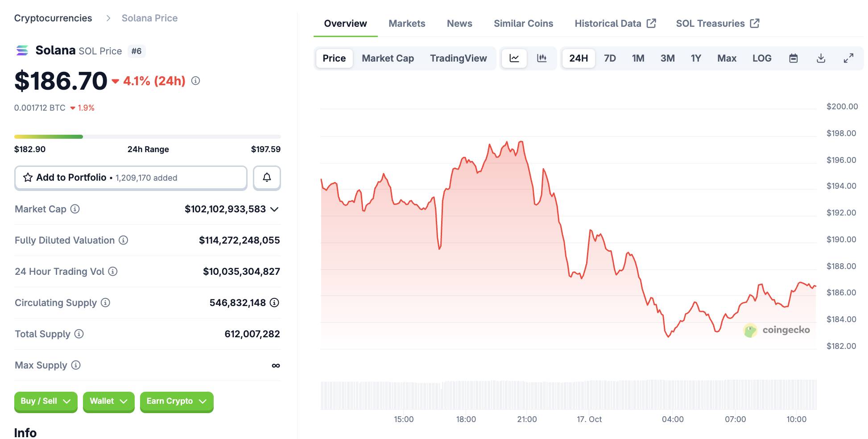
Task: Open the Buy / Sell dropdown
Action: 45,401
